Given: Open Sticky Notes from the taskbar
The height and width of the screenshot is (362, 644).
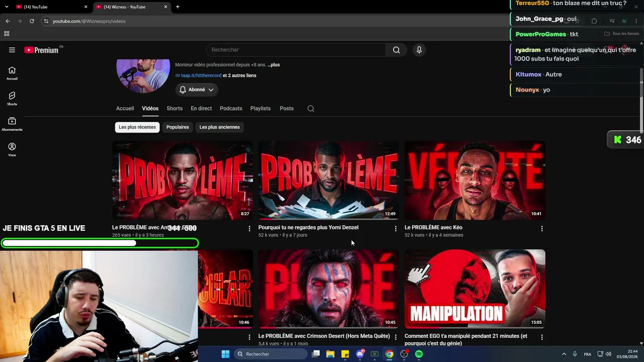Looking at the screenshot, I should (345, 354).
